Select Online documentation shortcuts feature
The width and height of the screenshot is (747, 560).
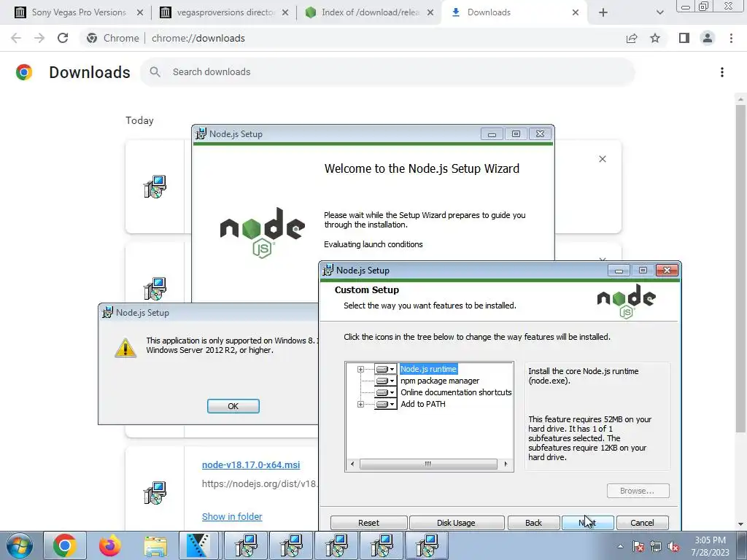(456, 392)
